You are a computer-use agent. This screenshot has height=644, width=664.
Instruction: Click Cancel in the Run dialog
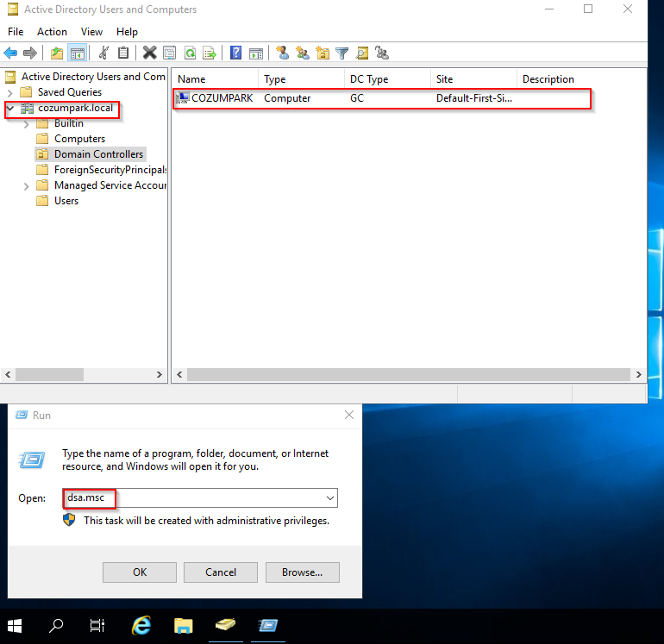(x=221, y=572)
